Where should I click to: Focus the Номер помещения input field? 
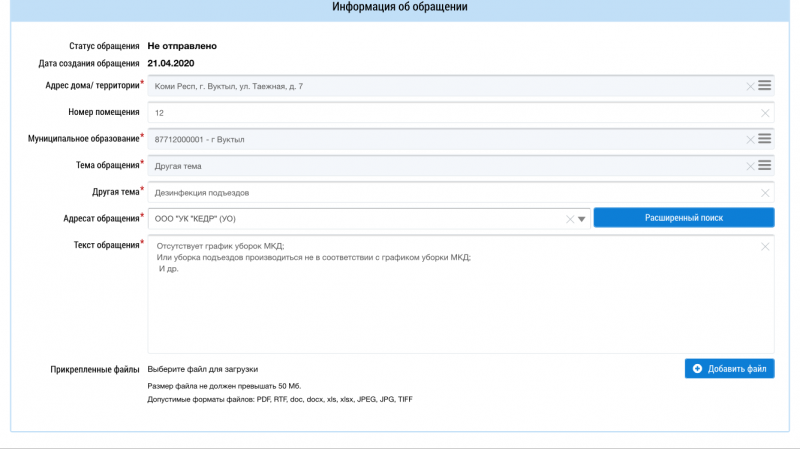(x=461, y=113)
